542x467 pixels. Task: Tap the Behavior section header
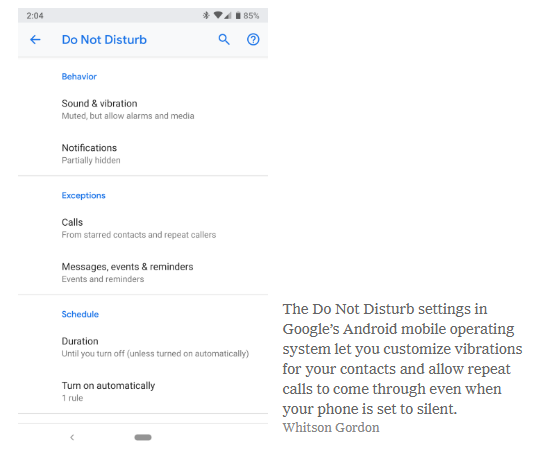(79, 76)
